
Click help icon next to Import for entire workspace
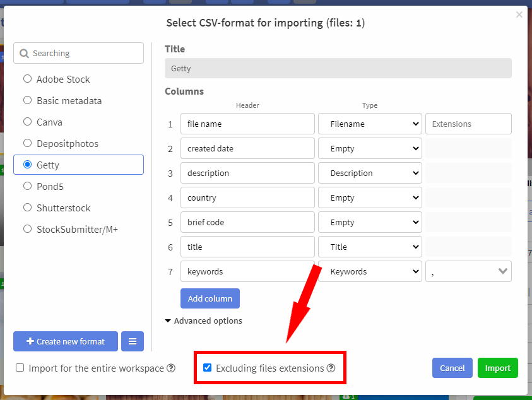pyautogui.click(x=172, y=368)
